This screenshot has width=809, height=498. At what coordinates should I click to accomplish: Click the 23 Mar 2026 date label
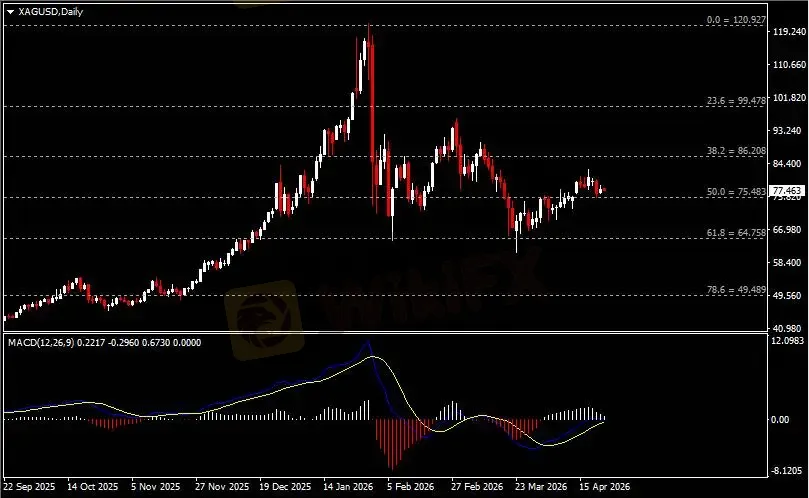click(541, 487)
